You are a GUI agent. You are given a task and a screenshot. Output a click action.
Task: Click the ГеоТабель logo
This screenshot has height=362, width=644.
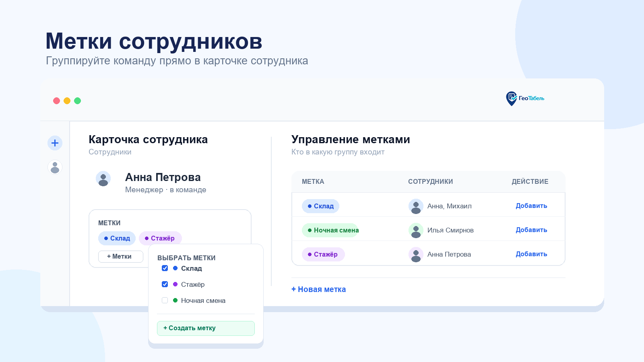525,99
